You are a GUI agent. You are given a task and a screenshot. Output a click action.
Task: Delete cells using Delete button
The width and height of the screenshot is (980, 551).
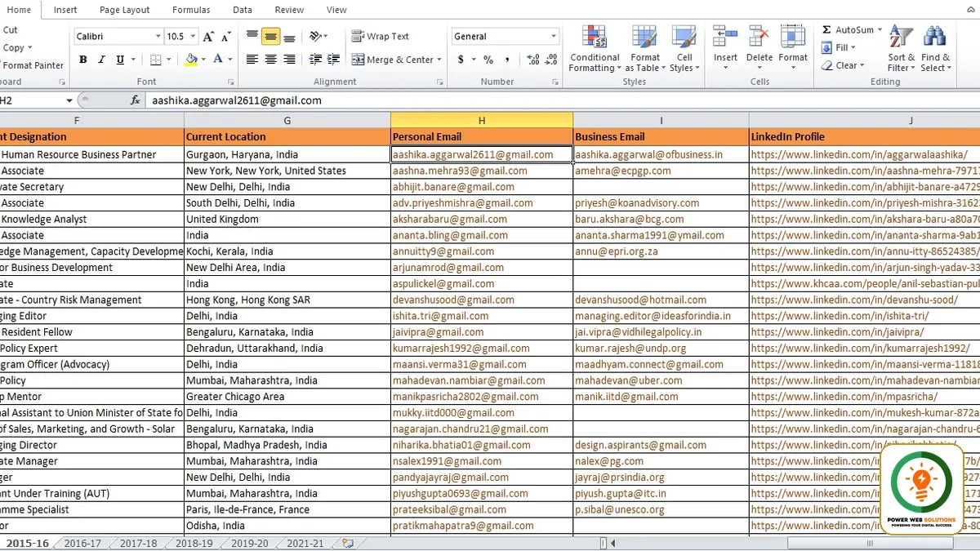[x=759, y=48]
